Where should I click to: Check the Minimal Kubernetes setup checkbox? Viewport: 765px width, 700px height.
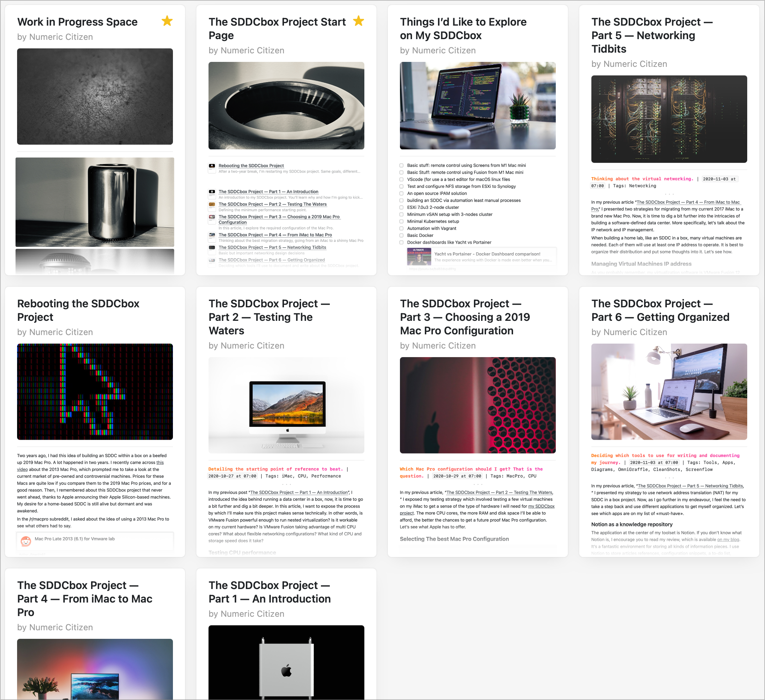401,222
